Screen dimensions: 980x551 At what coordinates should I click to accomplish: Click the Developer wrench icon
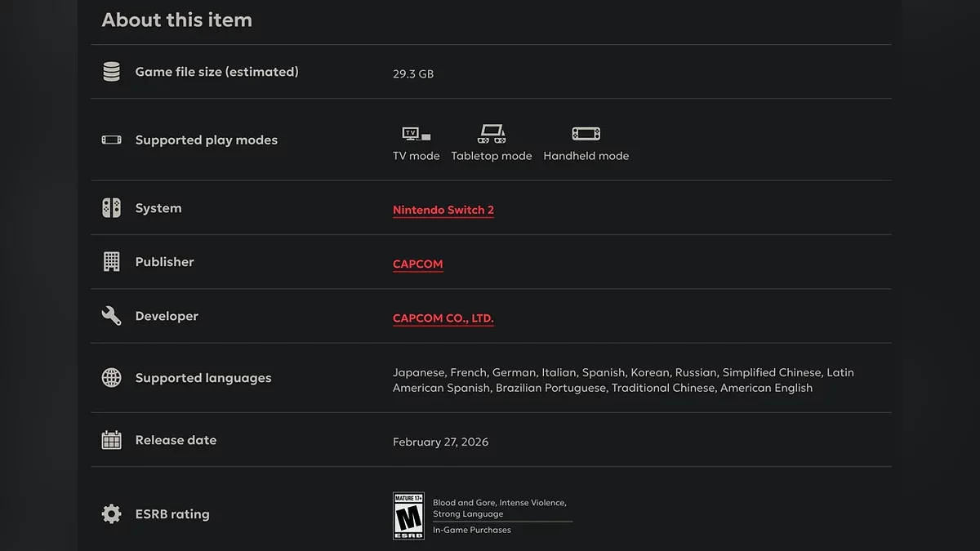point(111,316)
